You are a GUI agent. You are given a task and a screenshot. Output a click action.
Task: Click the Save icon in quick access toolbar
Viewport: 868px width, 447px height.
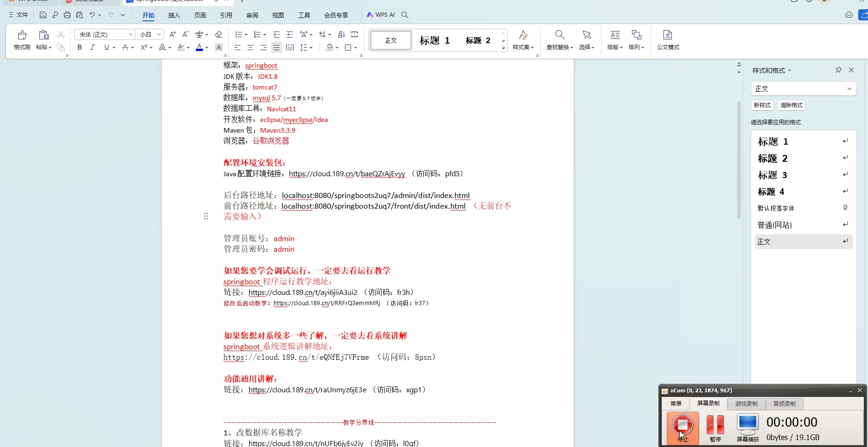43,15
